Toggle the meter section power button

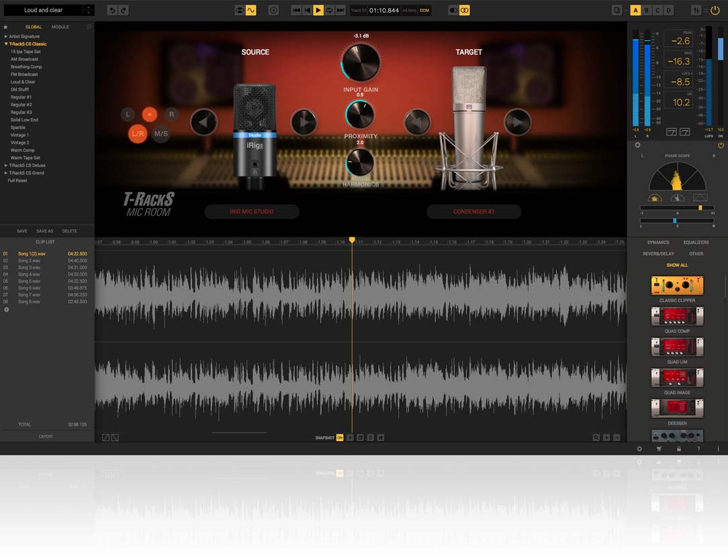tap(721, 145)
